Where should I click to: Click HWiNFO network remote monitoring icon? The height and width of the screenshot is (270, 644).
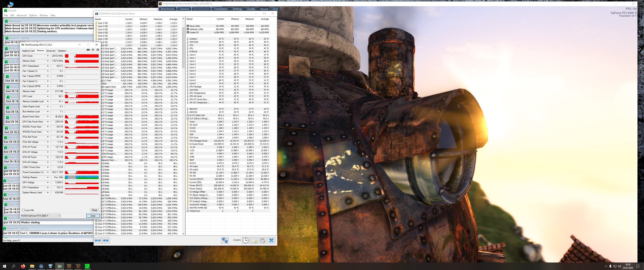click(x=225, y=240)
